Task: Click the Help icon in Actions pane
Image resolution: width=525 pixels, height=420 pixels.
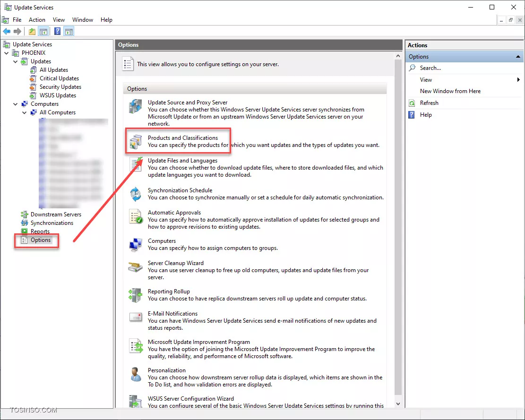Action: pos(412,115)
